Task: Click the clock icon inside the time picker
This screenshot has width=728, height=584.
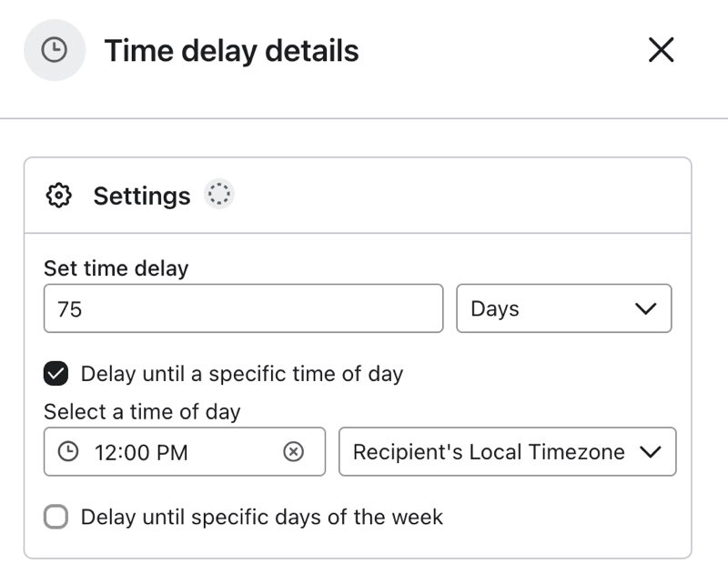Action: [67, 451]
